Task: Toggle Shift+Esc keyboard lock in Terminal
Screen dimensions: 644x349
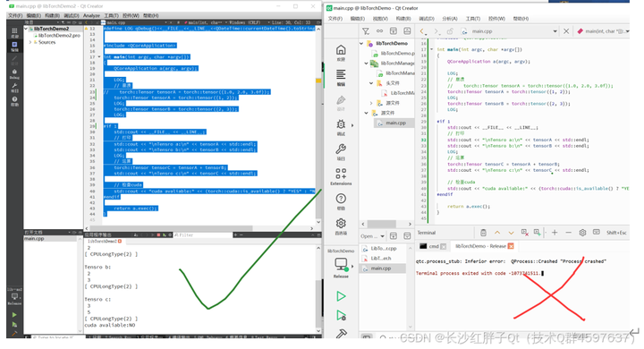Action: click(597, 233)
